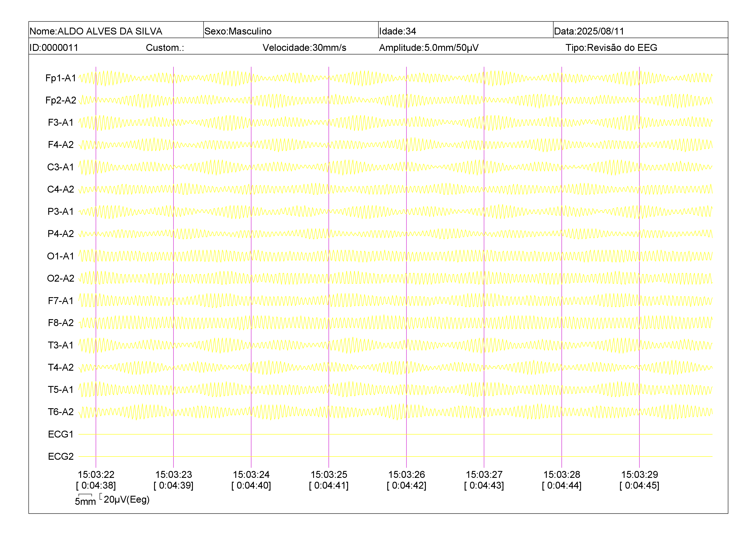Click the 15:03:29 time marker label
Image resolution: width=756 pixels, height=535 pixels.
click(639, 475)
